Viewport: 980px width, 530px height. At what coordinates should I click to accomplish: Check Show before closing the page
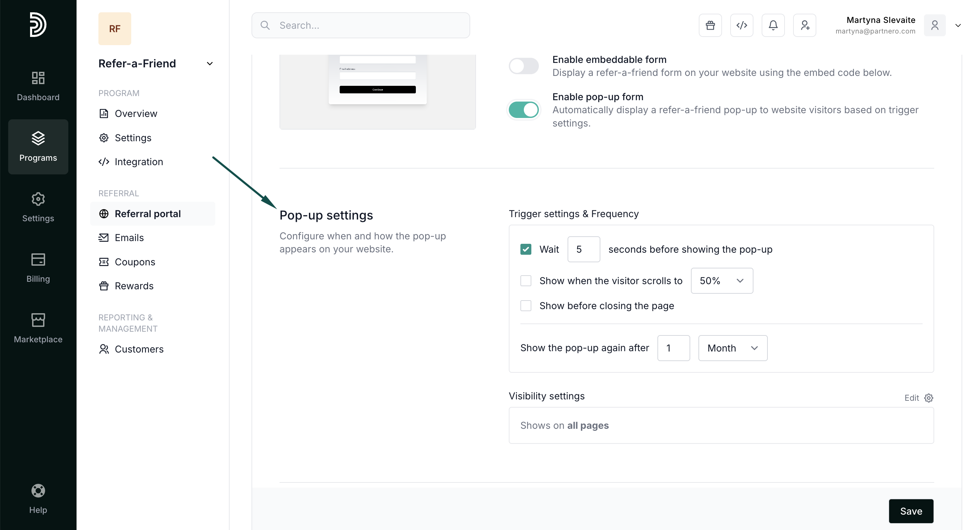(526, 306)
